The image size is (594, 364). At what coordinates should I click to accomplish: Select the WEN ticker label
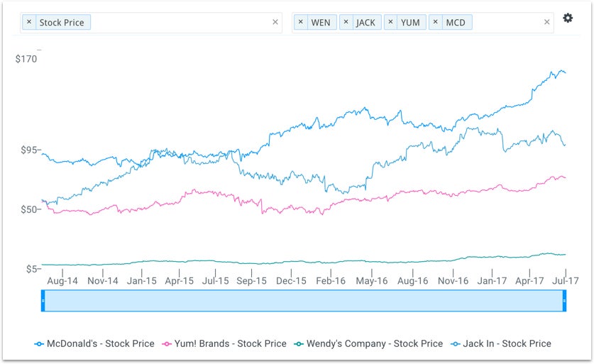click(x=321, y=22)
